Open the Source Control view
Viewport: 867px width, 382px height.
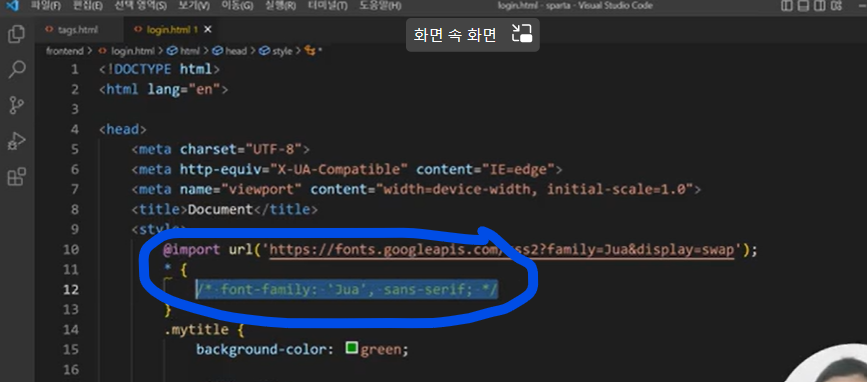(17, 105)
